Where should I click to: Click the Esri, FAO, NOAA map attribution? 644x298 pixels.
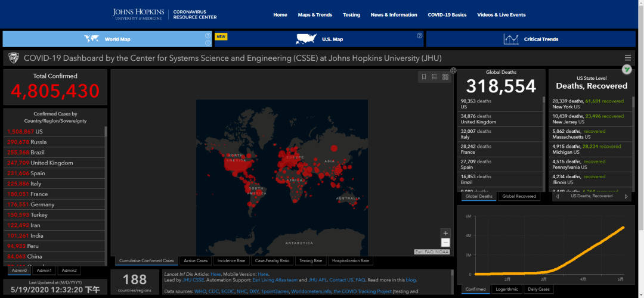coord(432,252)
